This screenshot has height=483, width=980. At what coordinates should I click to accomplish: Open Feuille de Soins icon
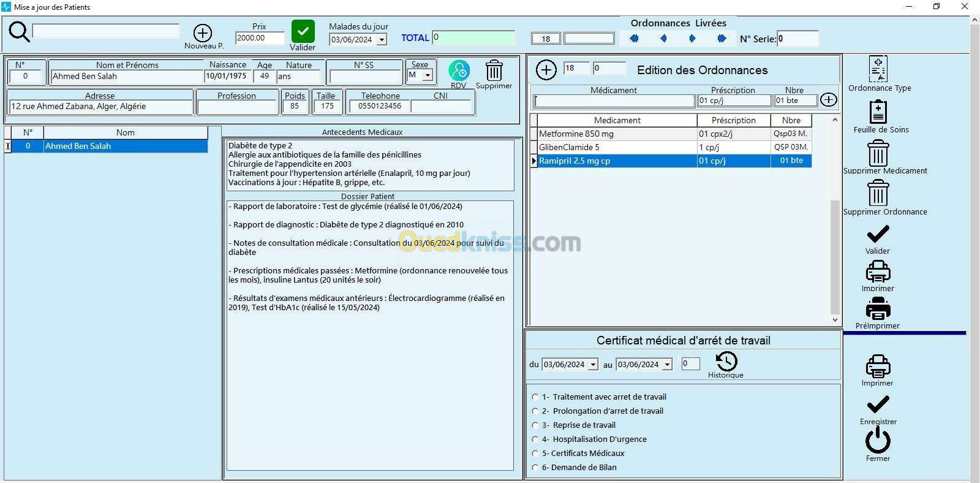tap(878, 112)
